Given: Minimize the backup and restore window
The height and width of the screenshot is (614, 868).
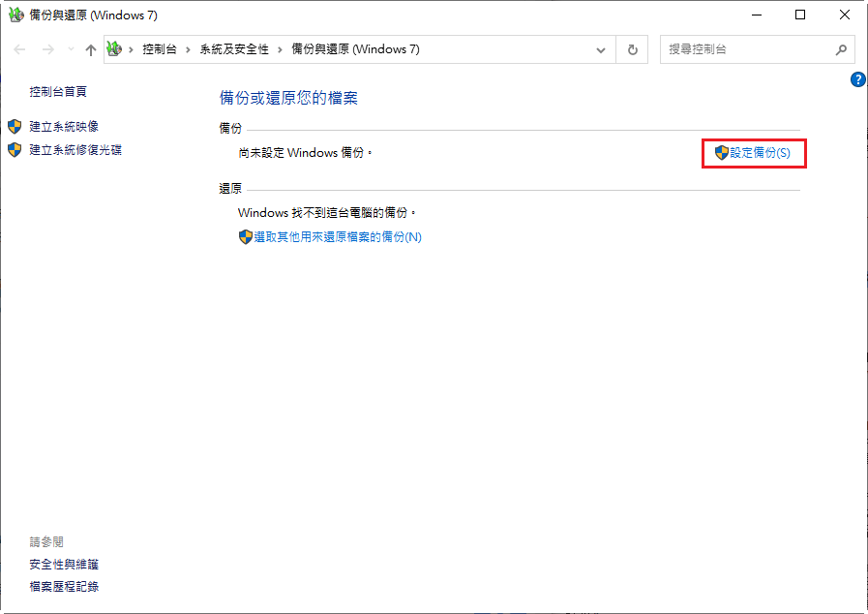Looking at the screenshot, I should pyautogui.click(x=757, y=15).
